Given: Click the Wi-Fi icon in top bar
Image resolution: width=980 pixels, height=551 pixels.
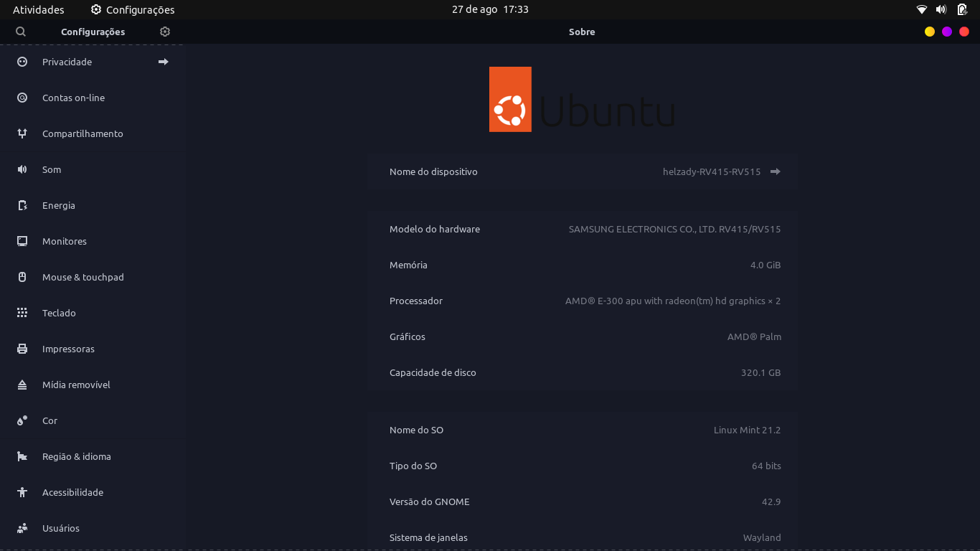Looking at the screenshot, I should pyautogui.click(x=922, y=10).
